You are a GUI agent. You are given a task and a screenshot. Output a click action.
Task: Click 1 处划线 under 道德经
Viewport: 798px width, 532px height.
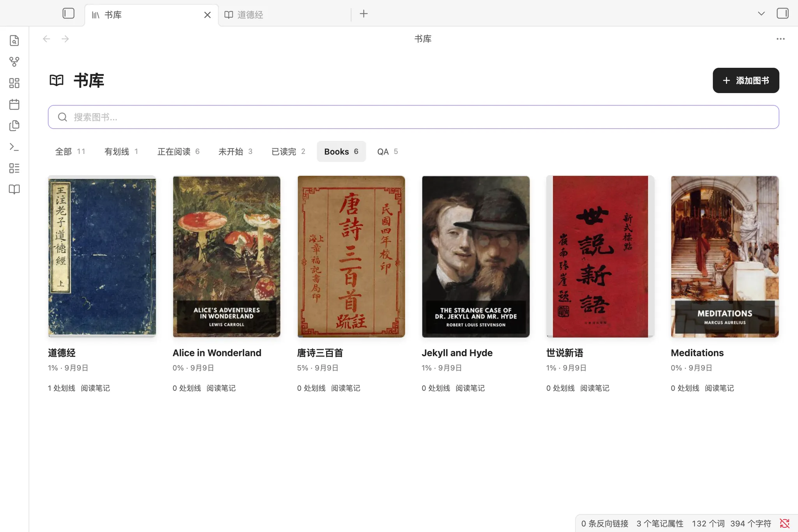[62, 388]
